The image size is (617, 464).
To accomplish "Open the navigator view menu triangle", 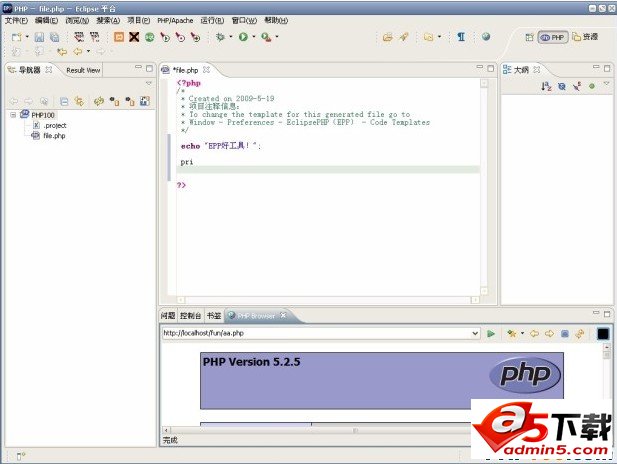I will [x=149, y=83].
